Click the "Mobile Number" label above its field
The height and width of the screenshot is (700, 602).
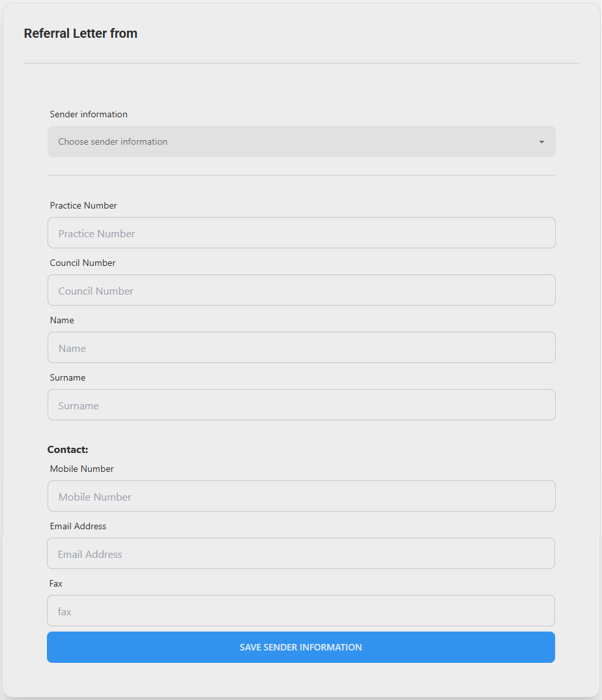(82, 469)
